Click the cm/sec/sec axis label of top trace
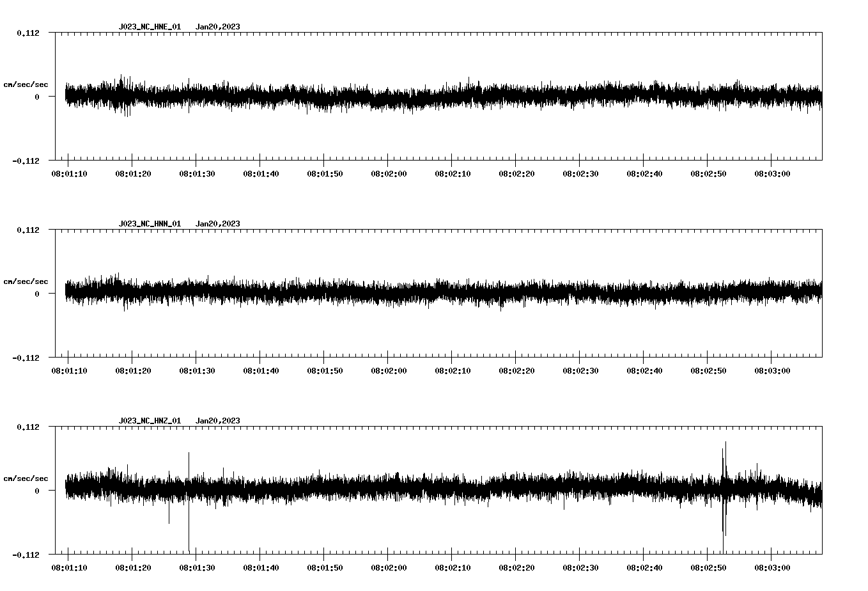 pos(26,84)
